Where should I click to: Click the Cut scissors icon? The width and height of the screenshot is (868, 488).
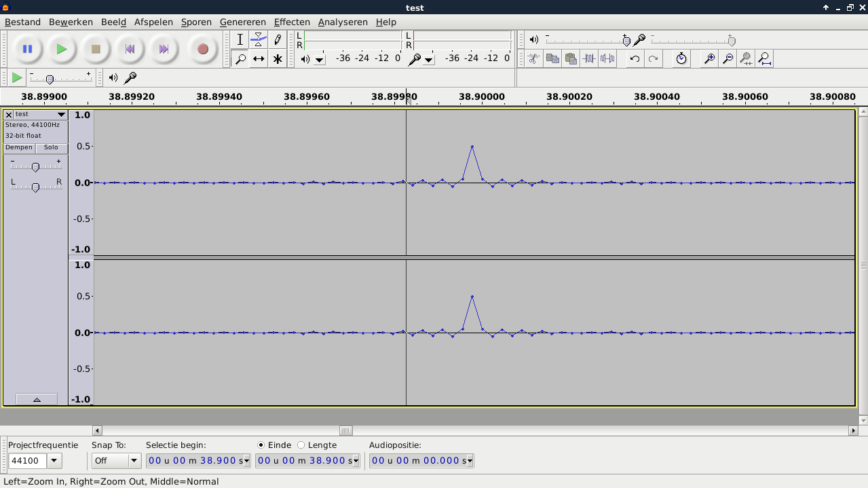(x=534, y=58)
